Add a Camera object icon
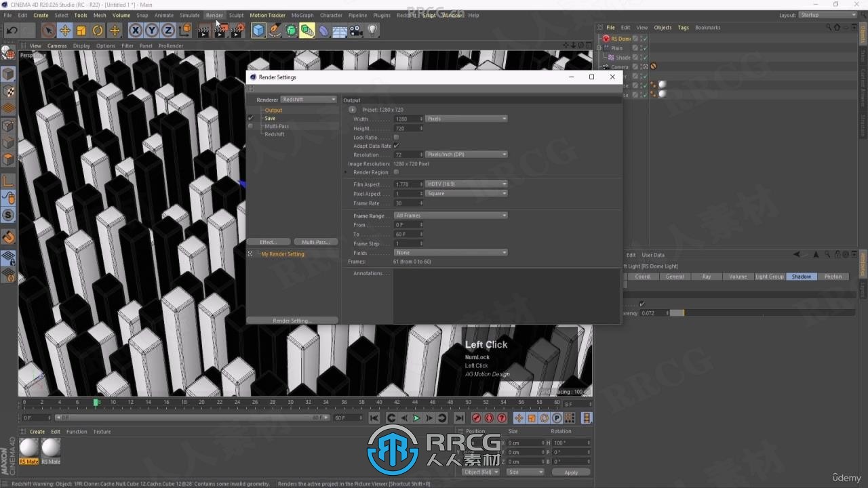 (x=356, y=30)
